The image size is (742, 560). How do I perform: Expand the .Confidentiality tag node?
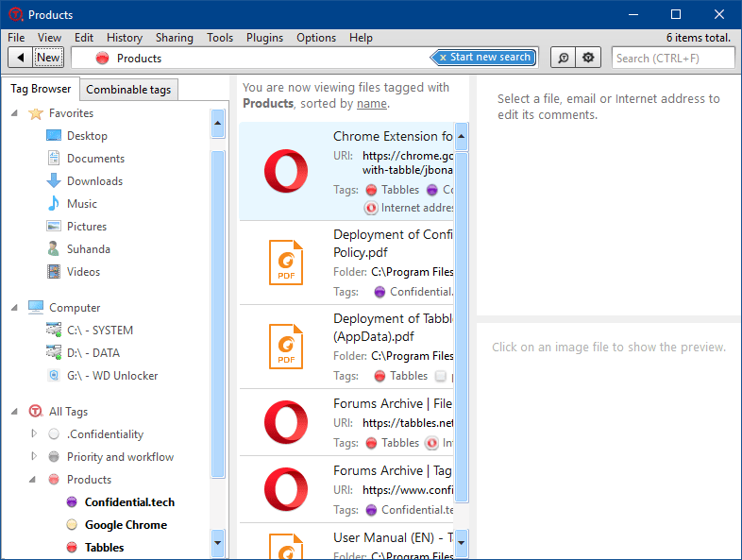click(x=34, y=433)
